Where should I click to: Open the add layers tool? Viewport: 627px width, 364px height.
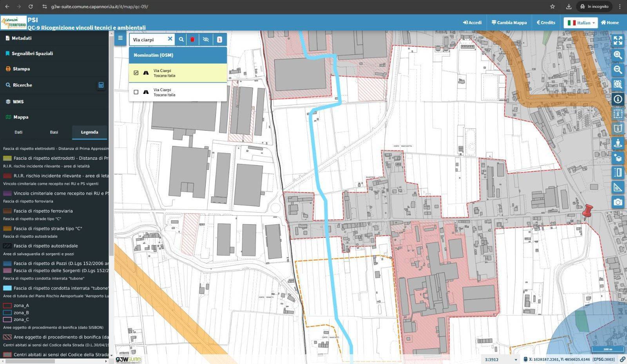(618, 158)
